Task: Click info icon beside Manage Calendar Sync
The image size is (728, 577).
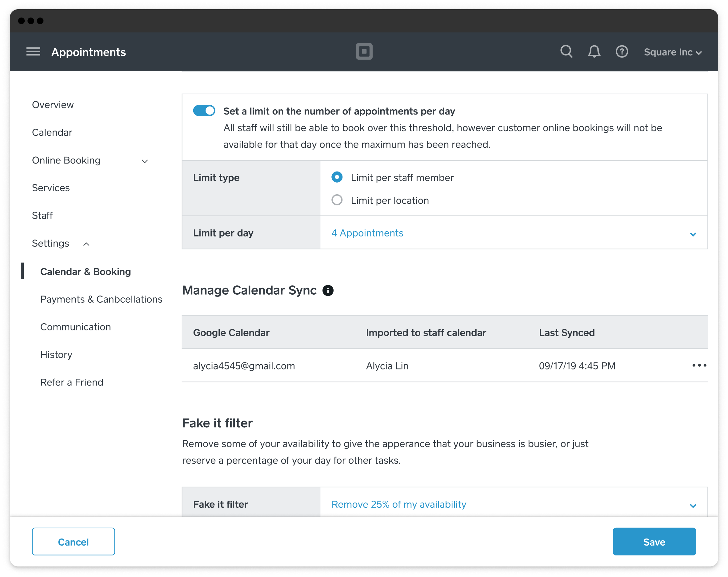Action: 328,290
